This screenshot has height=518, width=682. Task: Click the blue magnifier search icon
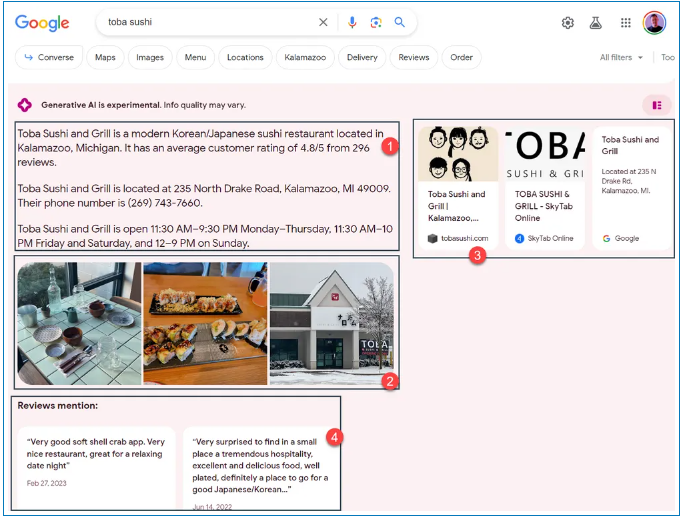[400, 22]
